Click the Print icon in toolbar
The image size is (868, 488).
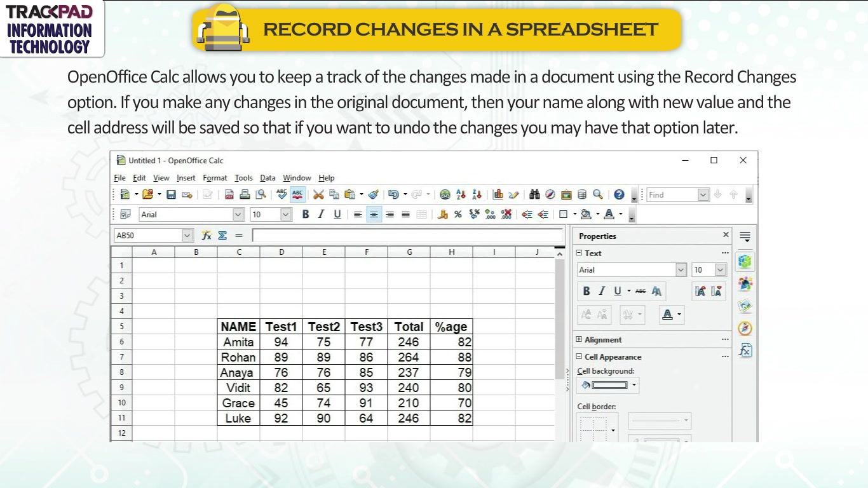coord(245,194)
